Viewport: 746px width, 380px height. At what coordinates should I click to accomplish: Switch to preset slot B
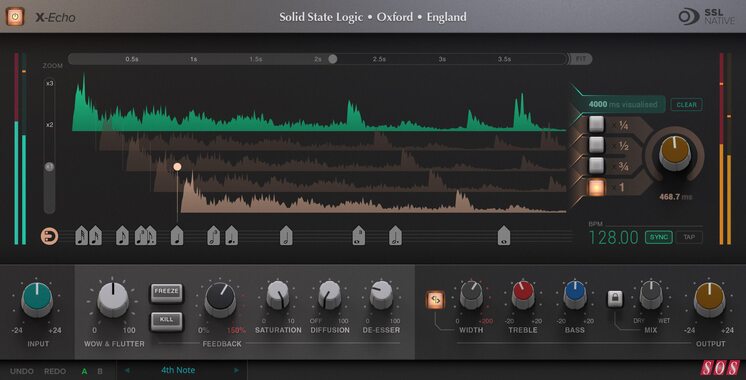pos(100,371)
